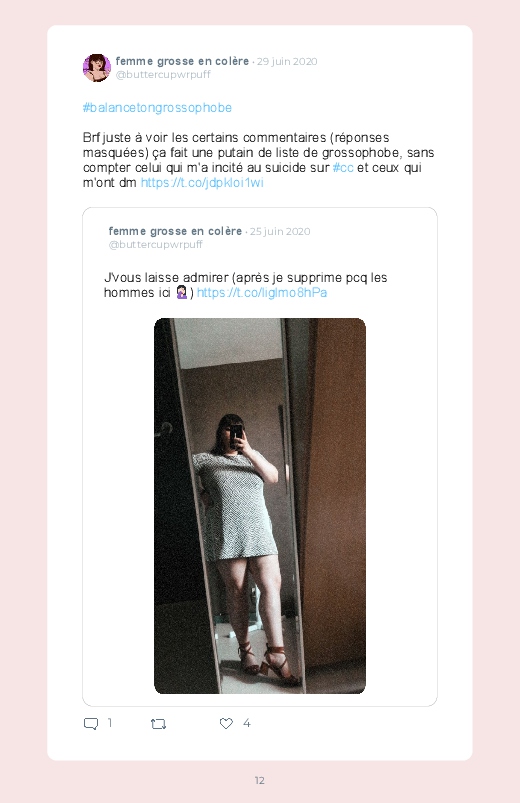Click the woman emoji in quoted tweet
This screenshot has height=803, width=520.
(182, 292)
